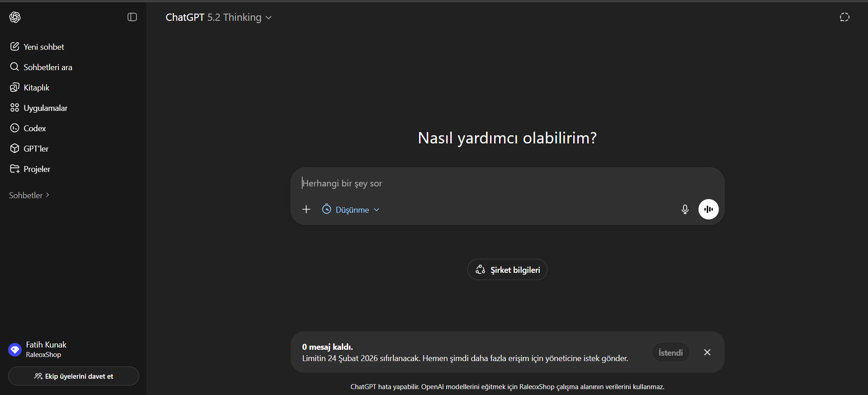Screen dimensions: 868x395
Task: Click the Şirket bilgileri button
Action: point(507,270)
